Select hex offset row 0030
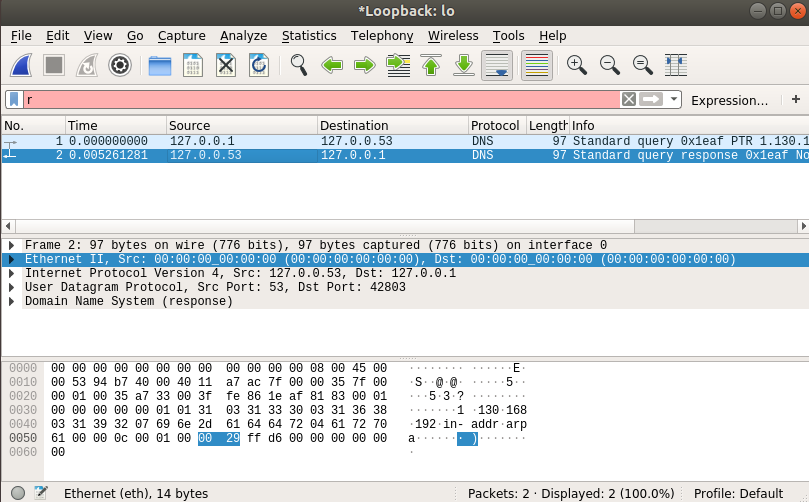The height and width of the screenshot is (502, 809). click(x=23, y=410)
